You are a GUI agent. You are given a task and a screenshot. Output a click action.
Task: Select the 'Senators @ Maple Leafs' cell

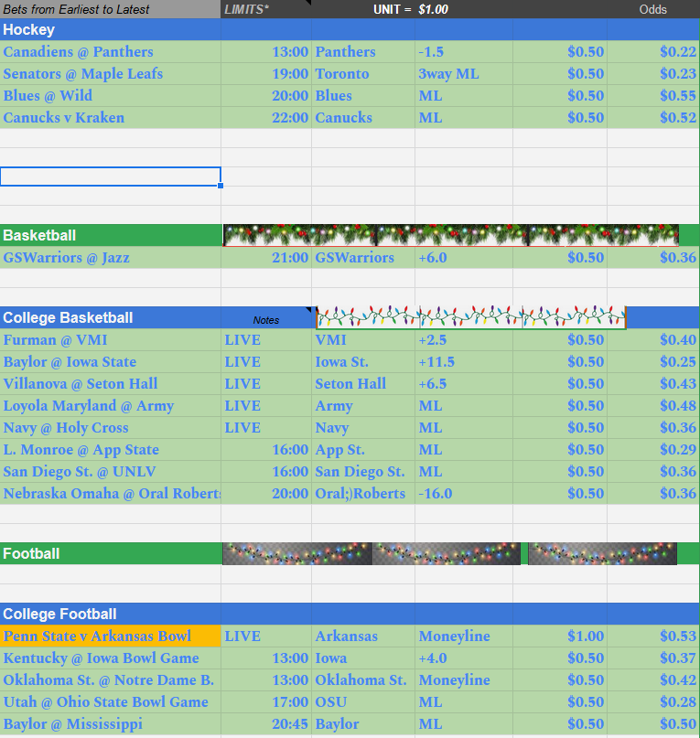110,74
